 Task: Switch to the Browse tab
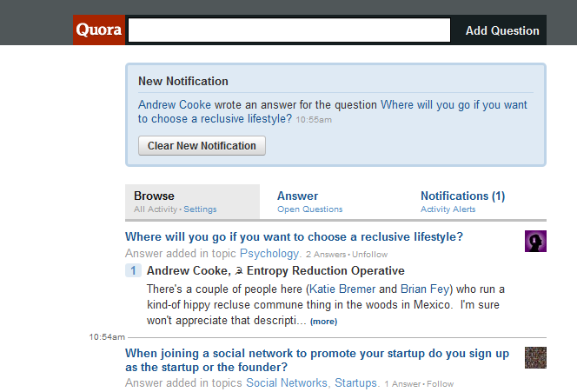coord(154,196)
